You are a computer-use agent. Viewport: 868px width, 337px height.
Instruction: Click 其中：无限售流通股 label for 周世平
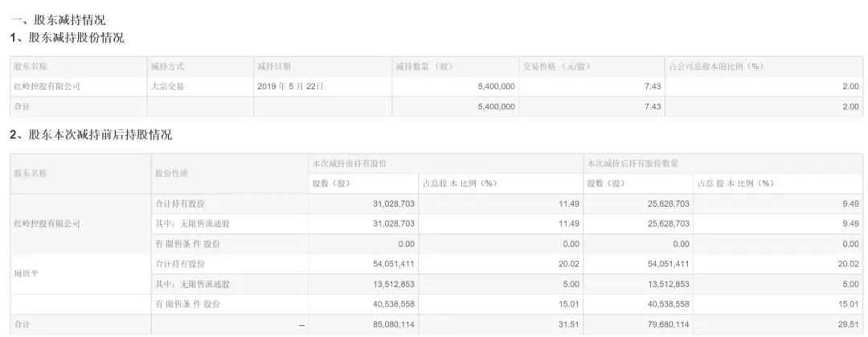(x=192, y=285)
